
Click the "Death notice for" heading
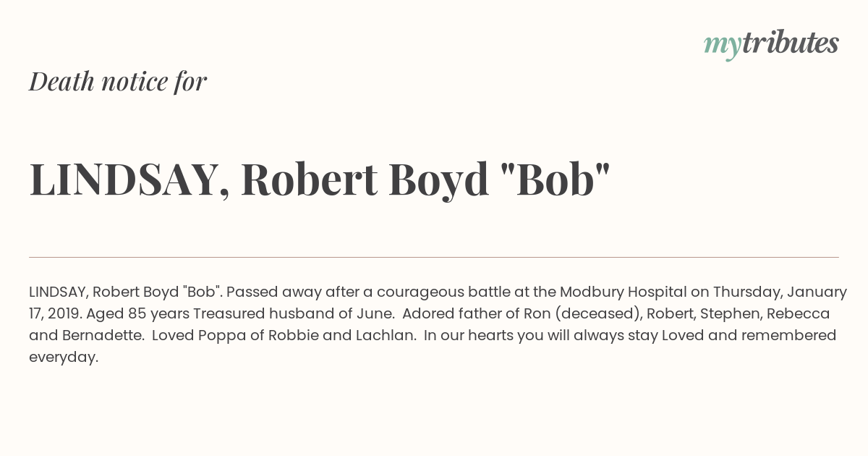click(118, 82)
